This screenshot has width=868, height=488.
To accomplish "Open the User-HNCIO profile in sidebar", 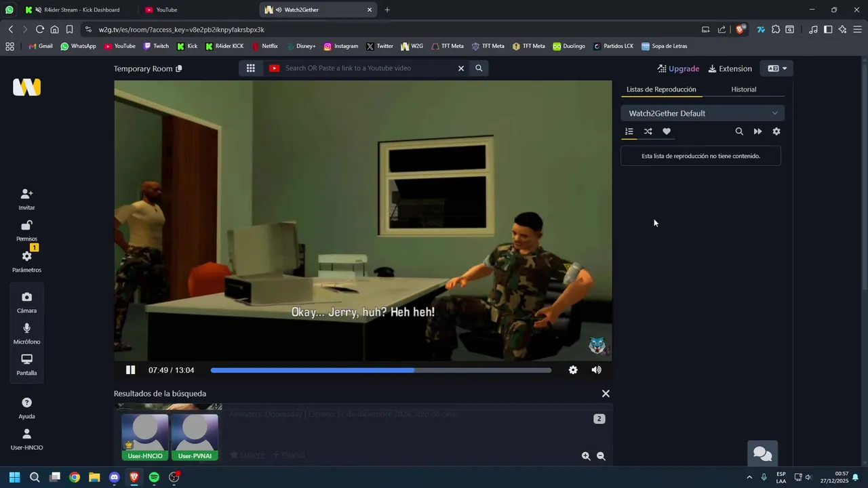I will [x=26, y=439].
